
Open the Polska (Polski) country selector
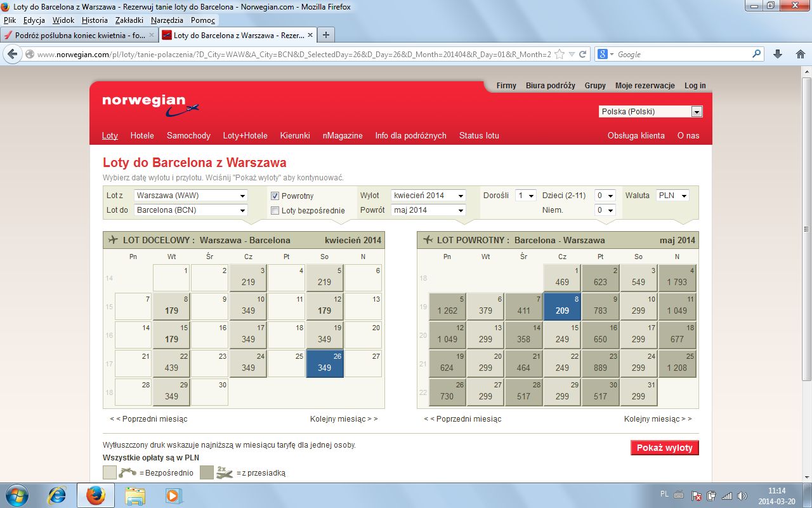point(651,112)
